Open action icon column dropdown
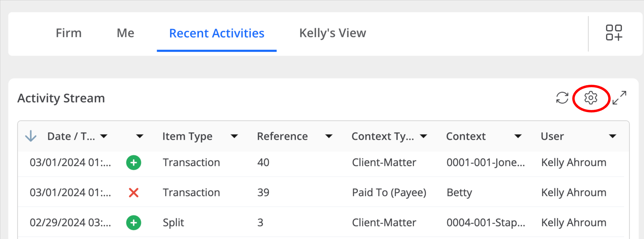 140,136
